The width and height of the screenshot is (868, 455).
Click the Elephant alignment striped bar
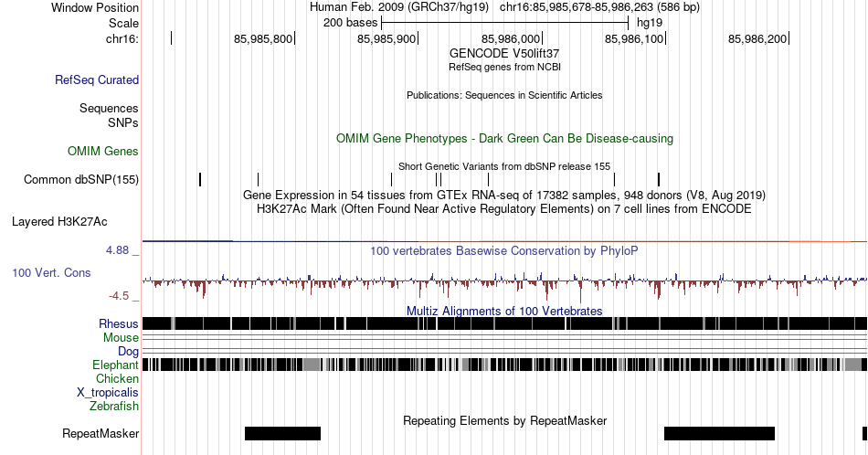(x=504, y=365)
